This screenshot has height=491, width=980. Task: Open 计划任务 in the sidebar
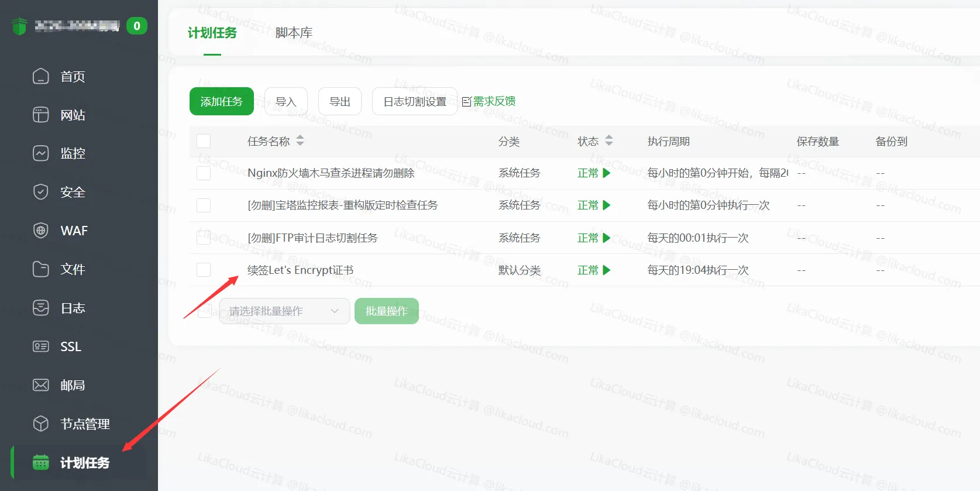click(x=85, y=462)
